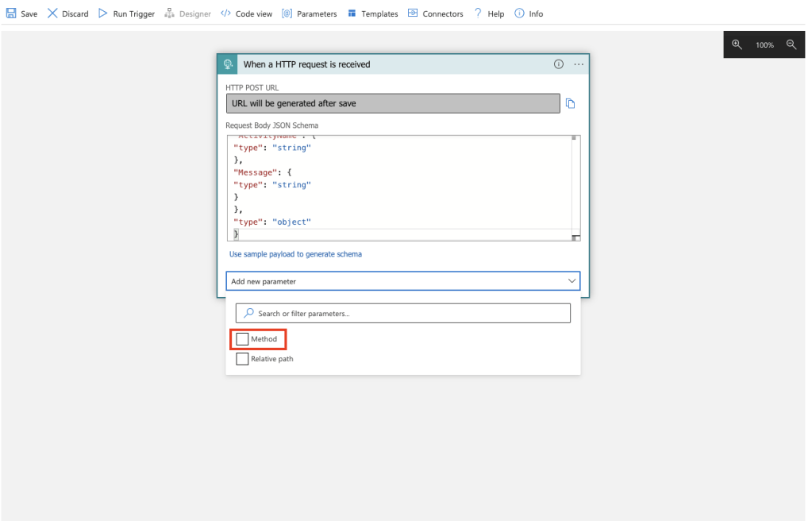Viewport: 812px width, 521px height.
Task: Collapse the Add new parameter dropdown
Action: [571, 281]
